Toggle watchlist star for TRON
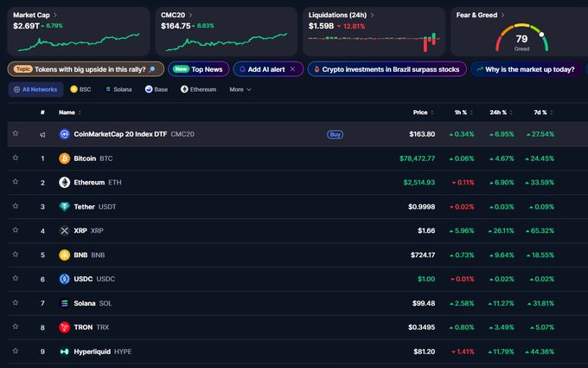The height and width of the screenshot is (368, 588). [16, 326]
